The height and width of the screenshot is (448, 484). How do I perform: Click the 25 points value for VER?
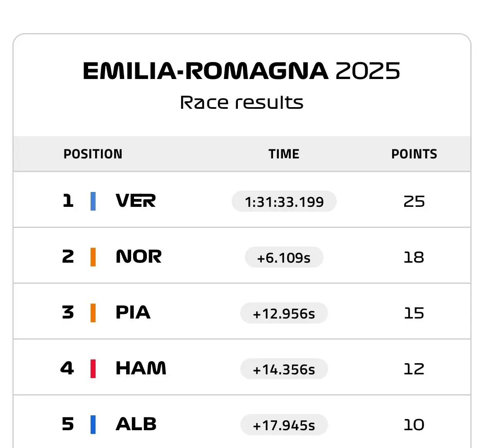(414, 201)
